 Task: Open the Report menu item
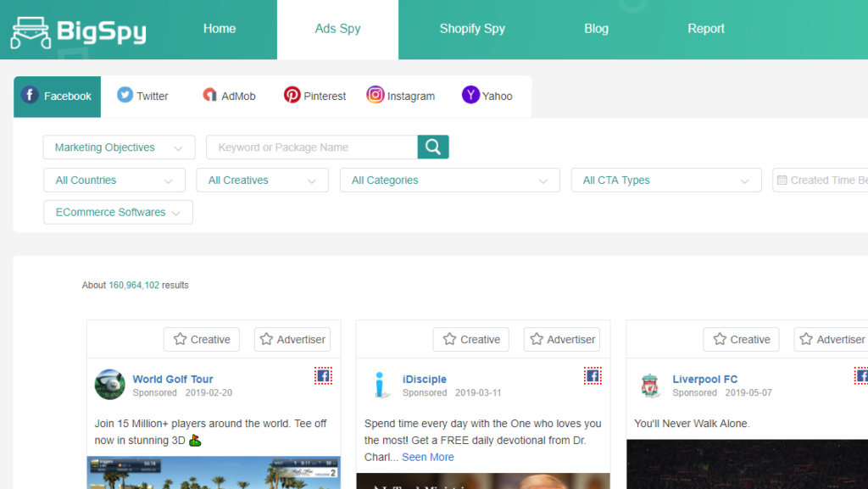pos(706,29)
